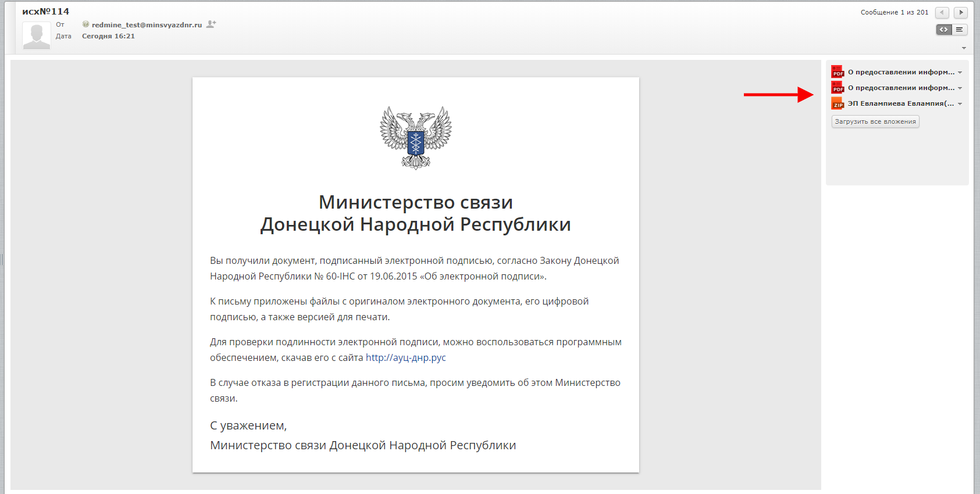Click the subject text "исх№114"
The height and width of the screenshot is (494, 980).
point(45,11)
